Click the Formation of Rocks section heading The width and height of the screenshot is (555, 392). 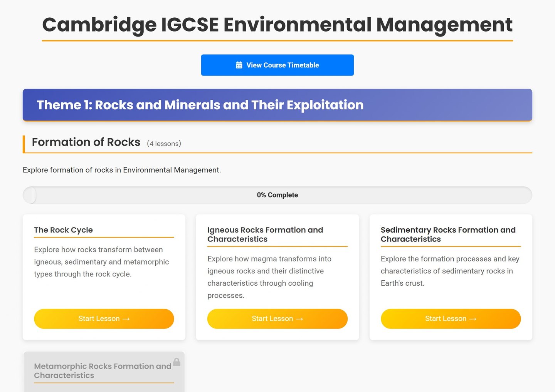(86, 142)
